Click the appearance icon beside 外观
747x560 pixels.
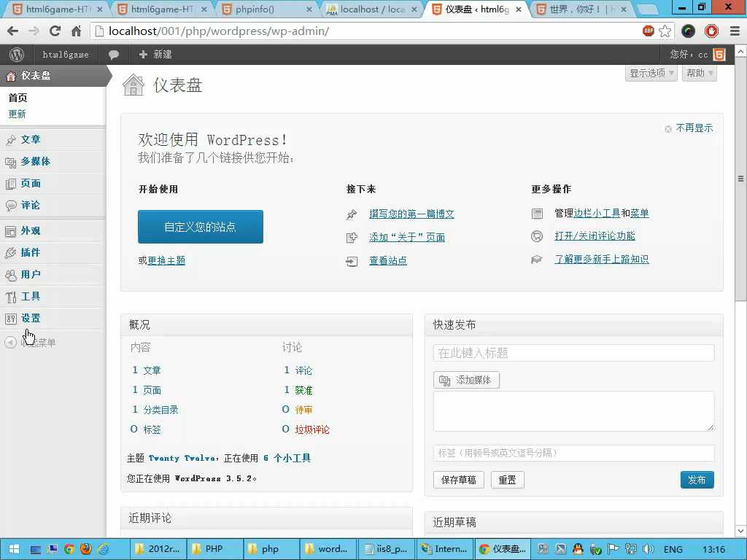click(x=10, y=231)
